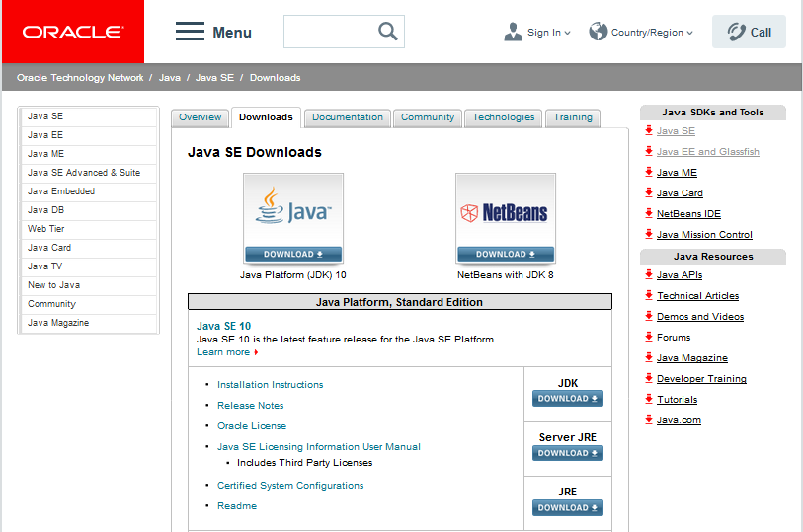Viewport: 803px width, 532px height.
Task: Open Oracle Technology Network breadcrumb
Action: click(x=80, y=78)
